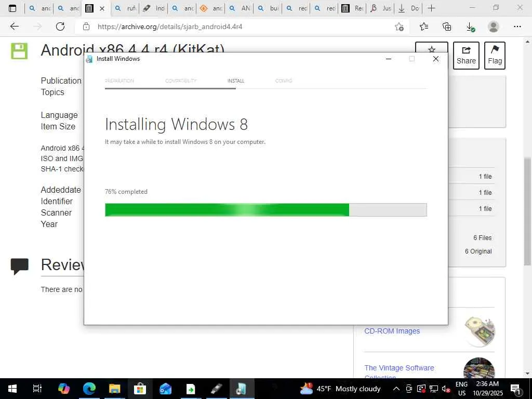Open the Share button on archive page
This screenshot has width=532, height=399.
click(x=466, y=56)
